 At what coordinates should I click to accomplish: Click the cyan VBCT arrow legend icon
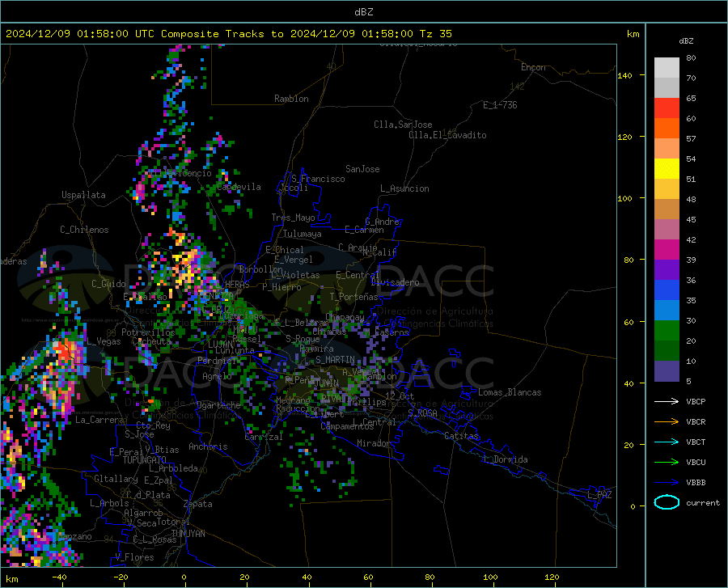click(x=667, y=442)
